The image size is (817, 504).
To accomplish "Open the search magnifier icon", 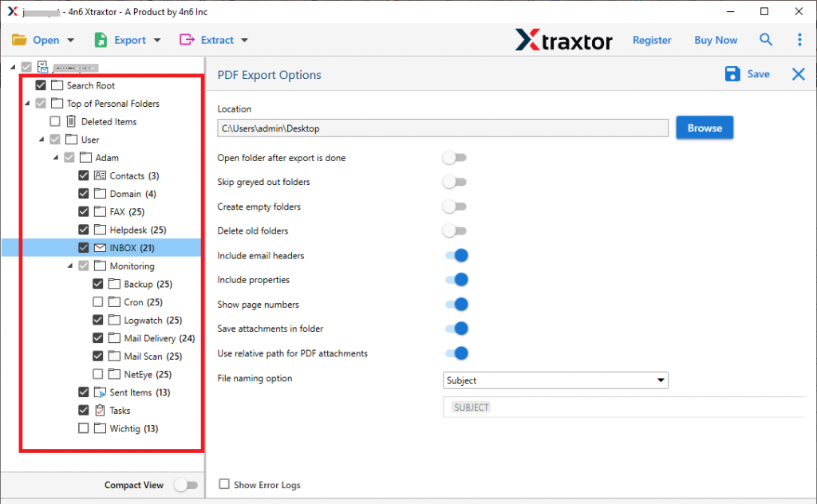I will coord(766,39).
